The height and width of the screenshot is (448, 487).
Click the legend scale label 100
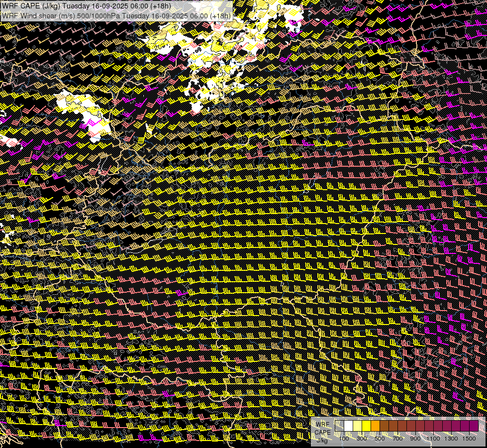344,439
